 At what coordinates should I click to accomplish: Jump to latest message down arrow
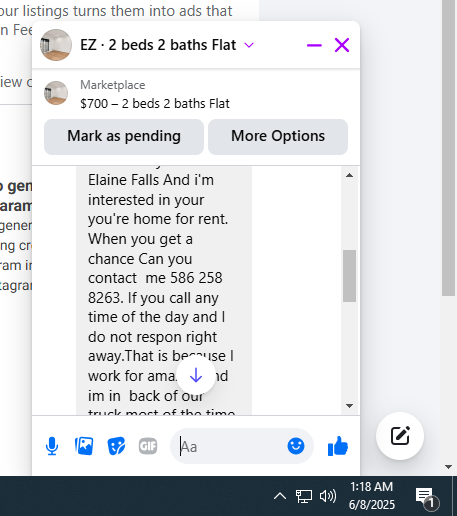point(196,375)
